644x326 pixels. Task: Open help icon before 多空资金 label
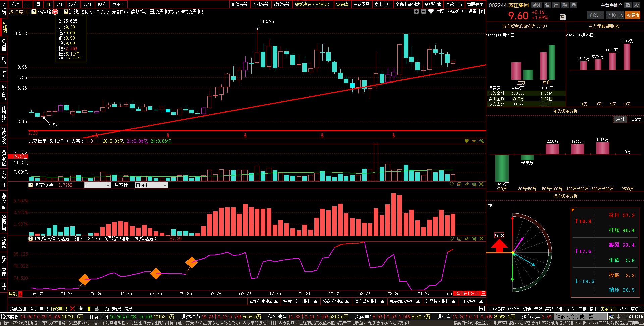coord(31,185)
